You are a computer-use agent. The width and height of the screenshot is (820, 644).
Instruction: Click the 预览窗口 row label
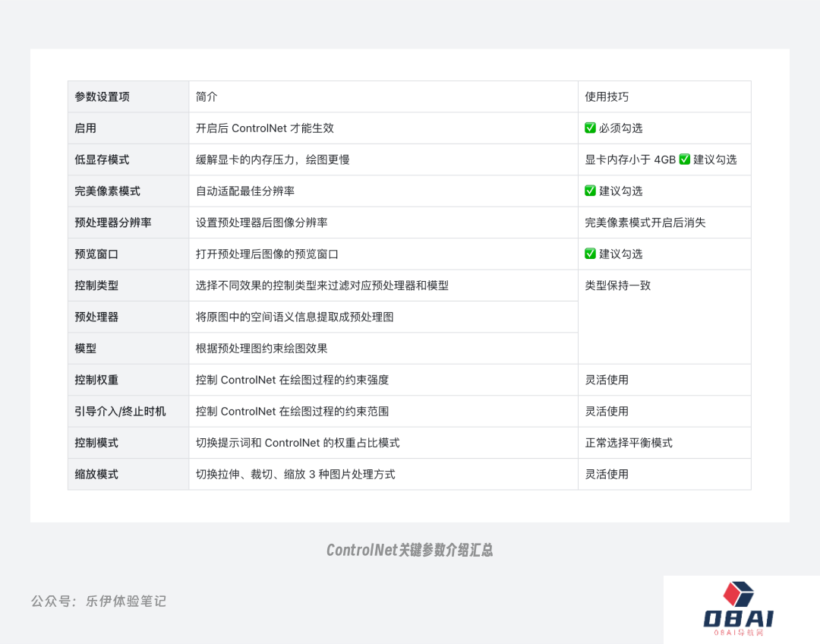[x=96, y=254]
